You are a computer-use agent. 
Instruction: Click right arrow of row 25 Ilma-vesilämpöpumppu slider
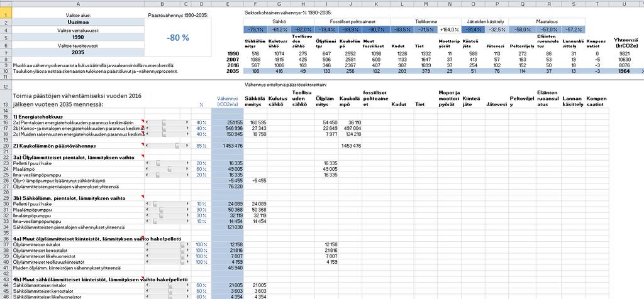187,175
